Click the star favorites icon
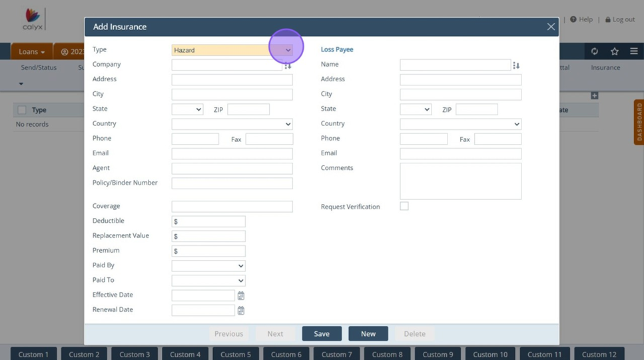 615,51
